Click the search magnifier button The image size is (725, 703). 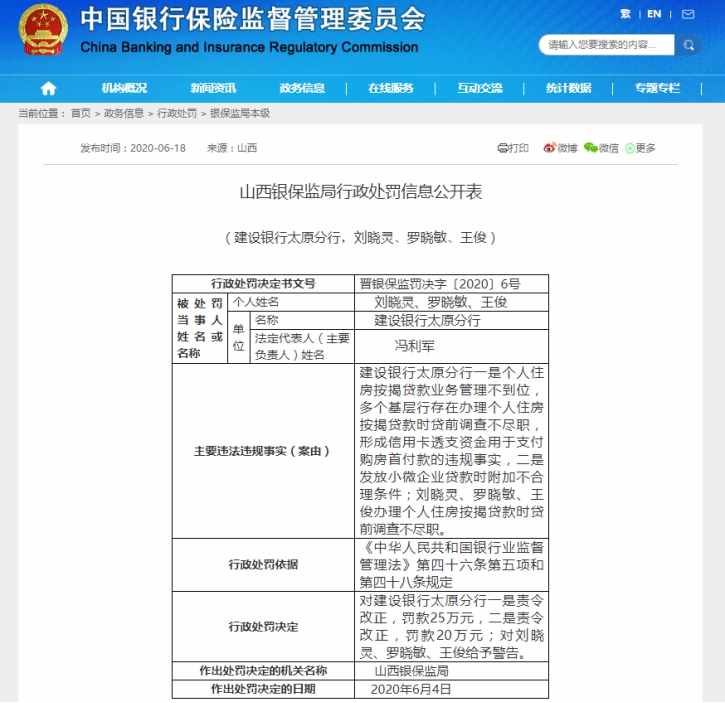coord(688,45)
